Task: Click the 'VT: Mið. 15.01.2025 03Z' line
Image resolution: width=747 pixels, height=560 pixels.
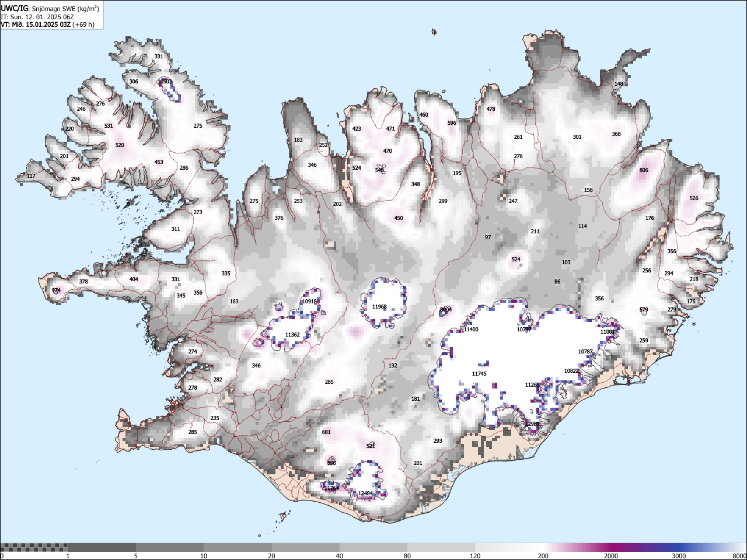Action: click(x=36, y=24)
